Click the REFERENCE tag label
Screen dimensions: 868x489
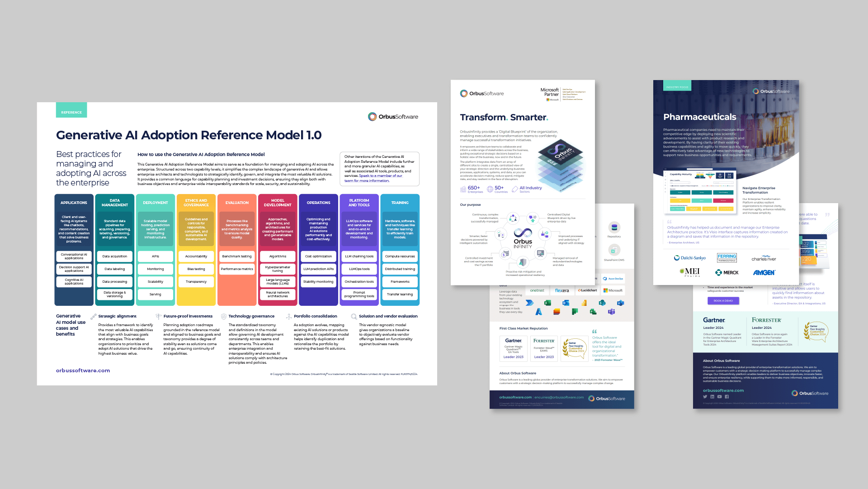coord(71,110)
